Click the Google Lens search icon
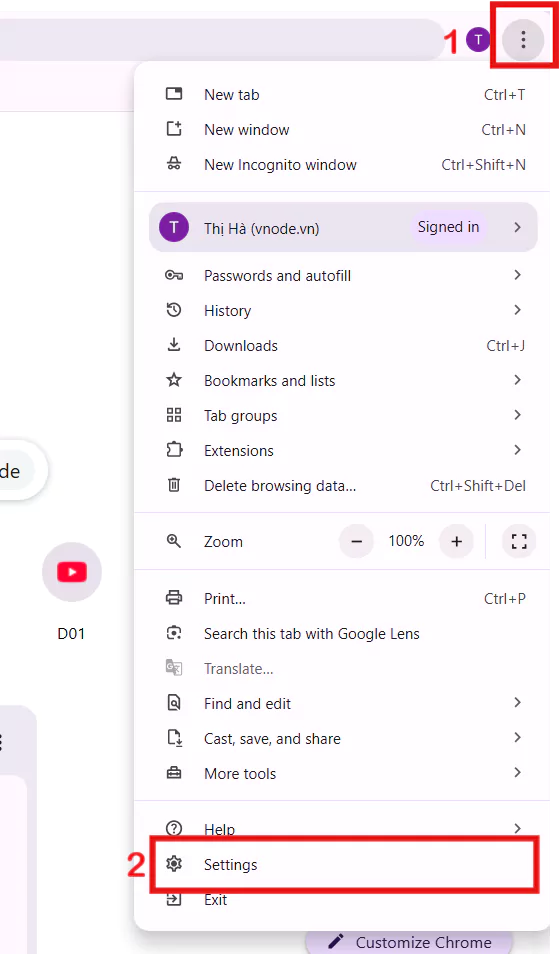The image size is (559, 954). (x=174, y=633)
